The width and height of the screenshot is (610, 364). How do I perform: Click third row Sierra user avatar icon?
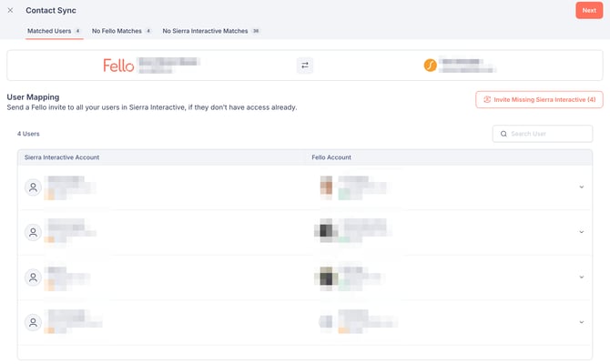click(x=33, y=278)
